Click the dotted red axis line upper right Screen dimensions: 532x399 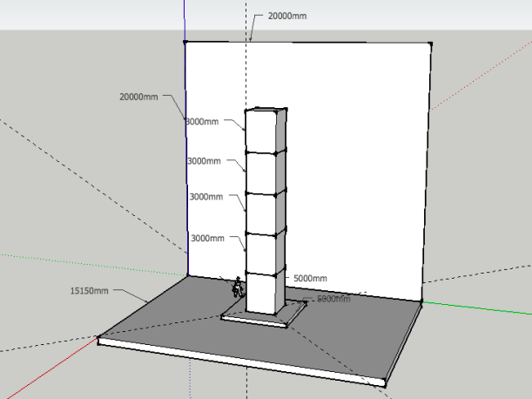coord(481,77)
